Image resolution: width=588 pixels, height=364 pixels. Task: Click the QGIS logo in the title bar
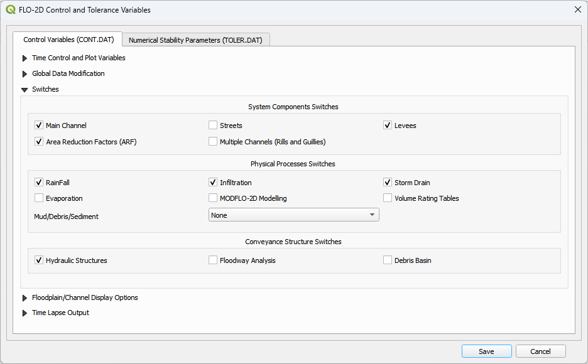point(11,10)
